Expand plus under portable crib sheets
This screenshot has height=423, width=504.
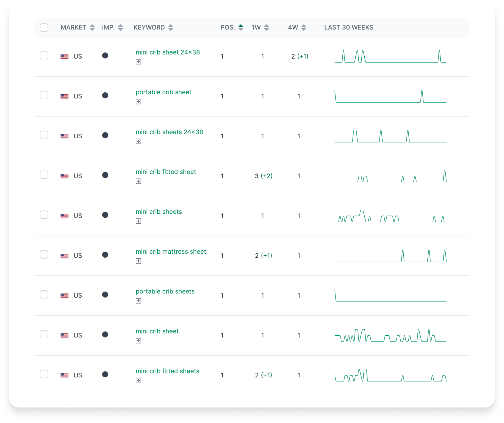(138, 301)
